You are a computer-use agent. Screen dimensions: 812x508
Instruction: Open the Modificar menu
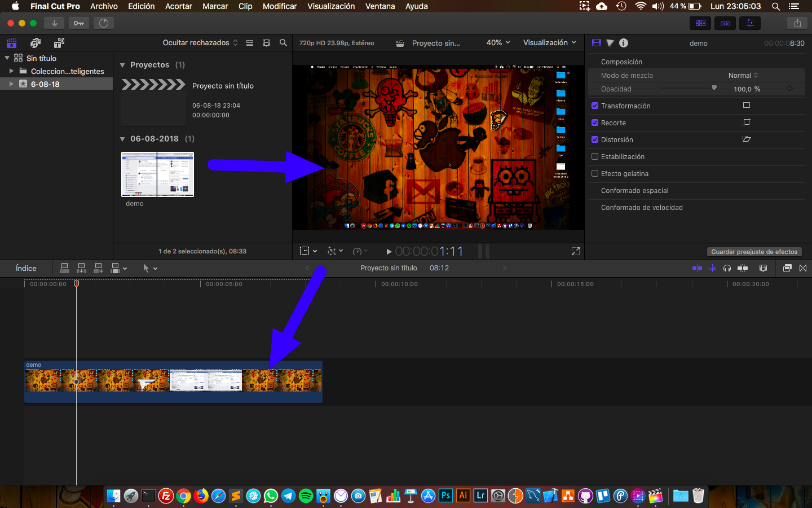coord(280,6)
